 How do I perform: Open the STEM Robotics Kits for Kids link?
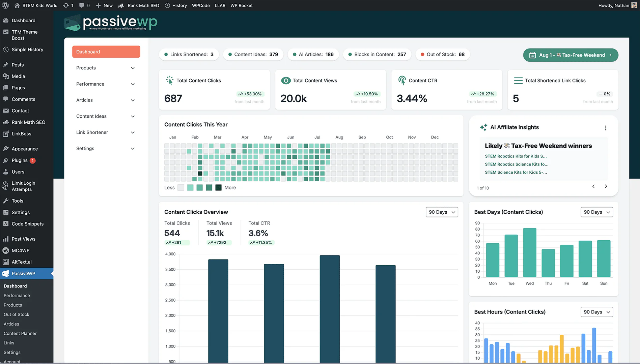point(516,156)
